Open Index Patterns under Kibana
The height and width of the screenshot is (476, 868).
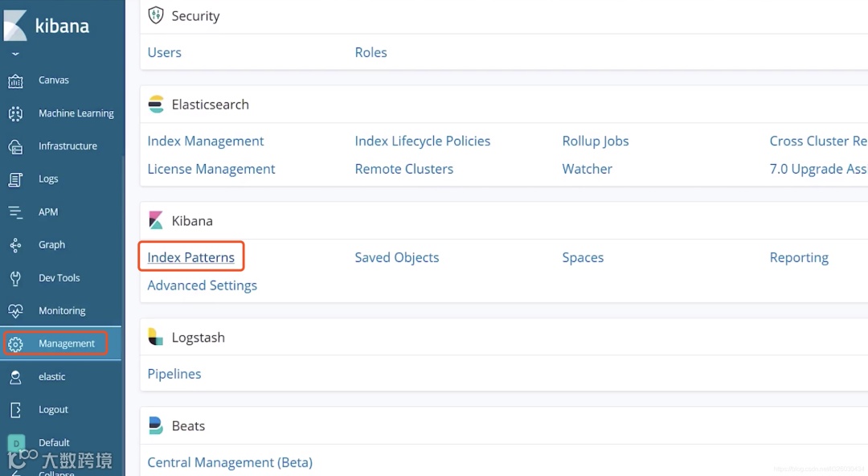click(x=191, y=257)
